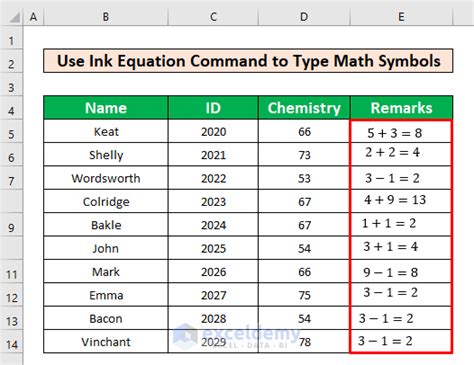Select Keat's Chemistry score 66

click(x=304, y=131)
